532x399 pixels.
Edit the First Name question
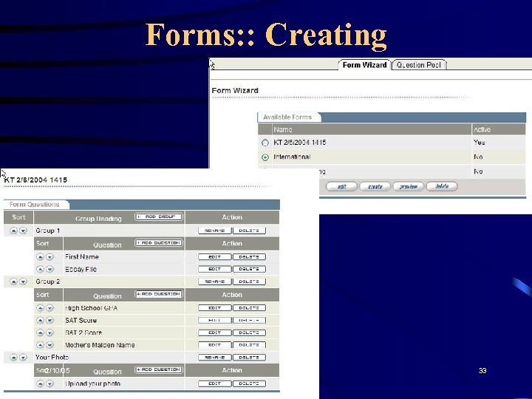click(x=215, y=257)
